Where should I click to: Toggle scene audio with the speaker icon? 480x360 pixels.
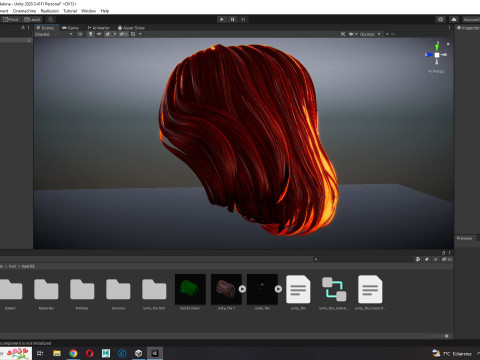(x=99, y=34)
